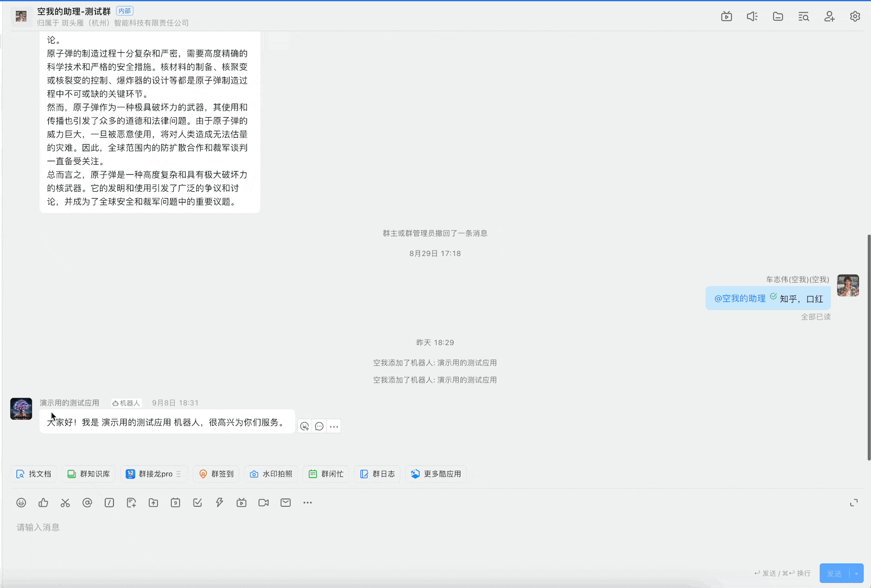Click the mail envelope icon

click(x=286, y=503)
